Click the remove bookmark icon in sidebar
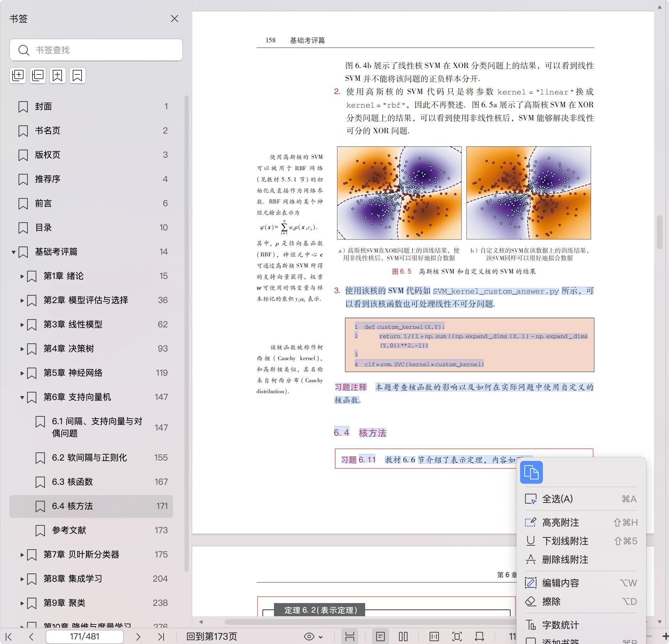 77,75
